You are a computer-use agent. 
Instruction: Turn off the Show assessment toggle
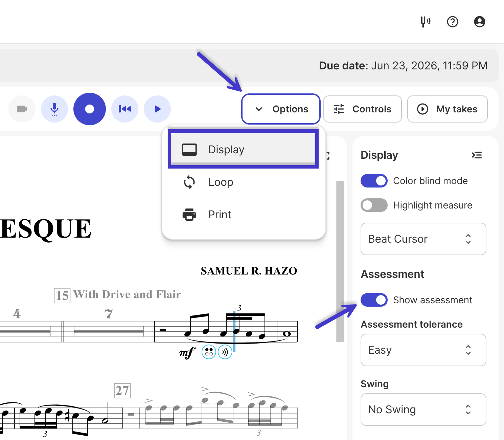pos(374,300)
